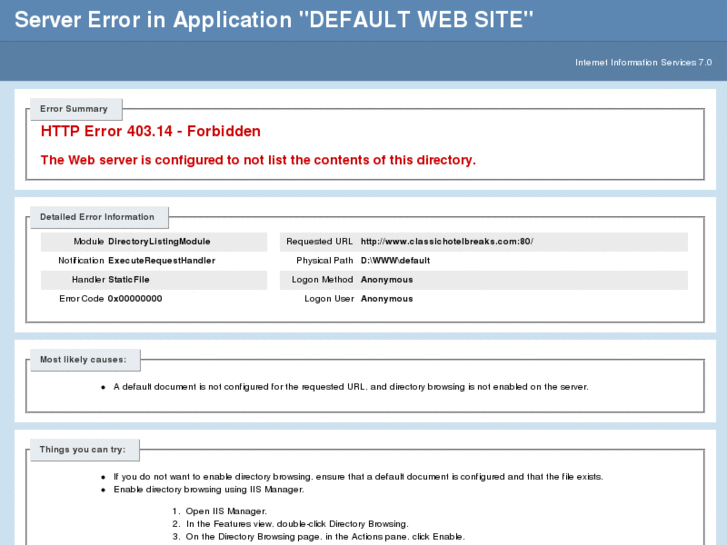
Task: Select the 'Most likely causes:' section label
Action: coord(83,359)
